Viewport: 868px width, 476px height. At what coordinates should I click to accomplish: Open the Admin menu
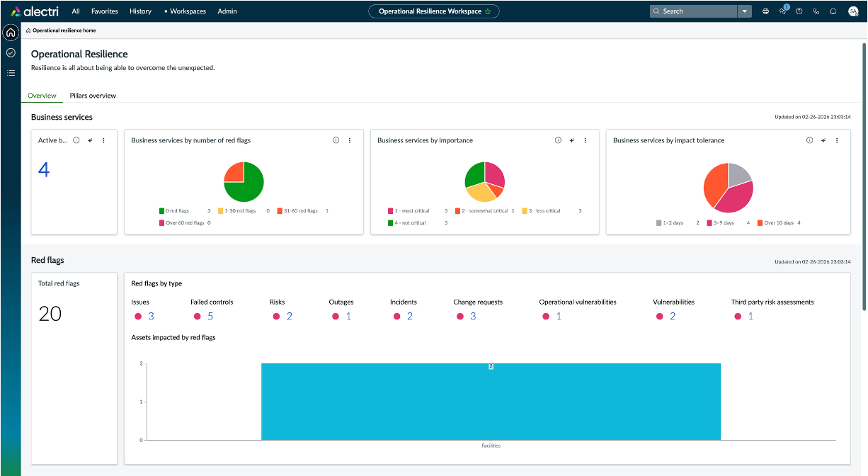pos(227,11)
